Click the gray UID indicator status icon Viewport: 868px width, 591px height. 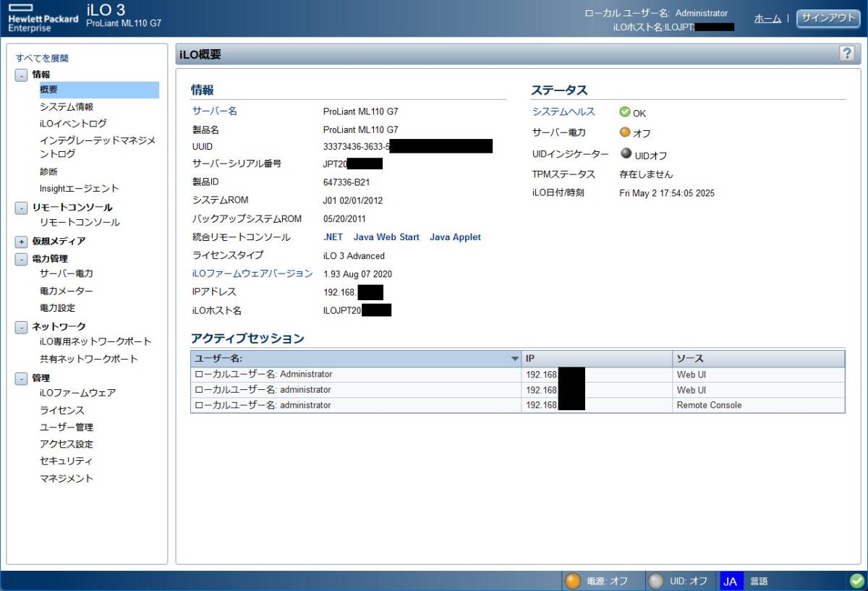pyautogui.click(x=626, y=153)
